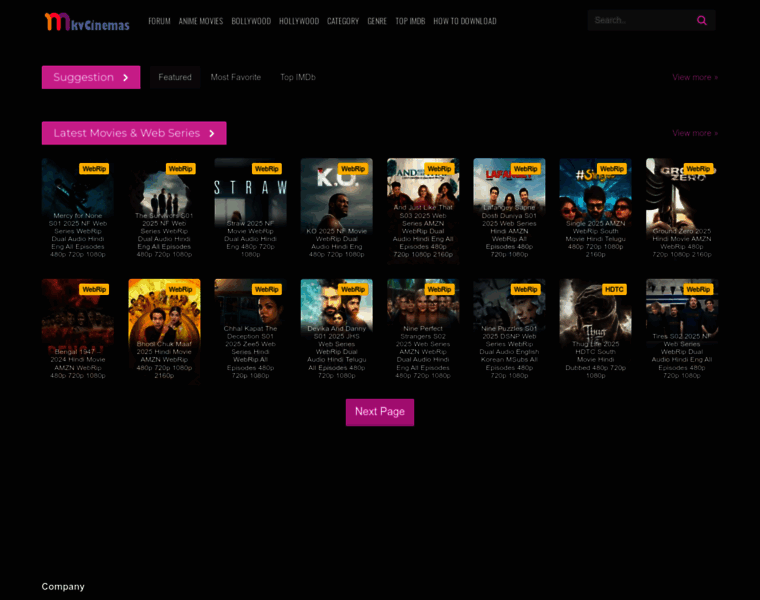Open the Forum menu item

point(159,21)
